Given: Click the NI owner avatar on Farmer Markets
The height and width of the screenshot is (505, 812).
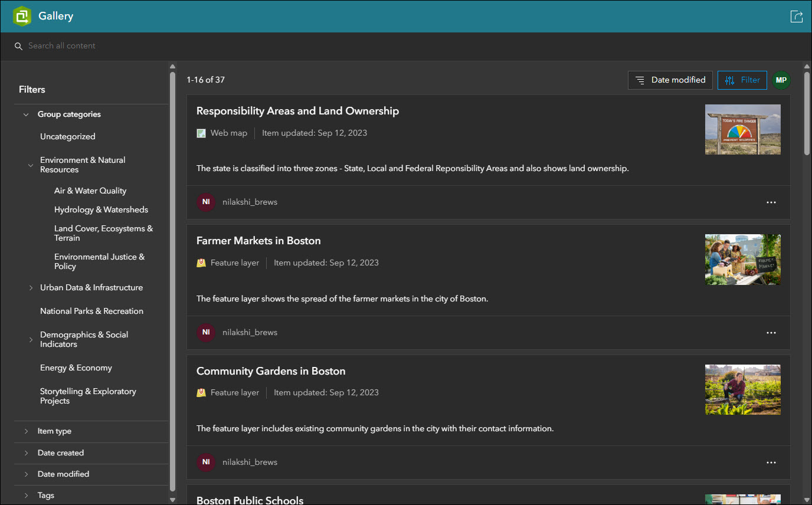Looking at the screenshot, I should 206,332.
